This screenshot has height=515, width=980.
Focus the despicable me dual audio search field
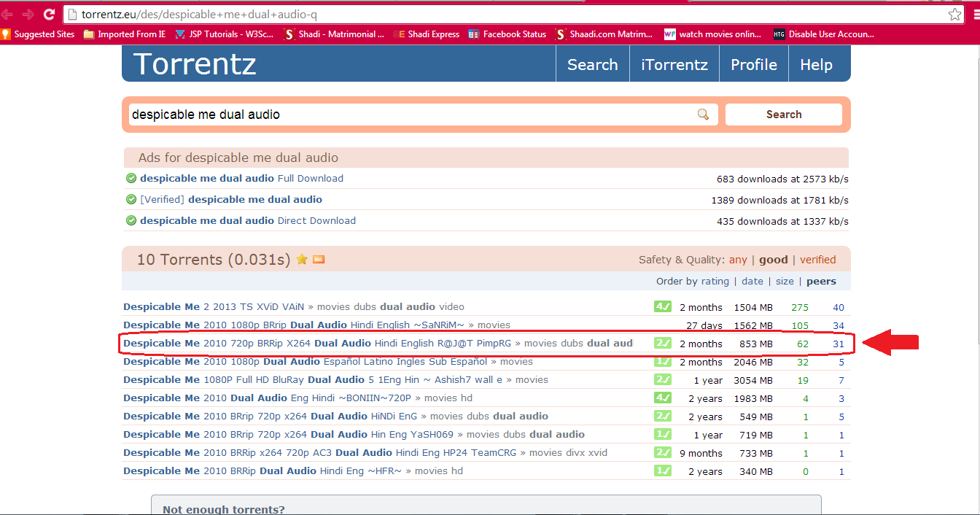423,115
